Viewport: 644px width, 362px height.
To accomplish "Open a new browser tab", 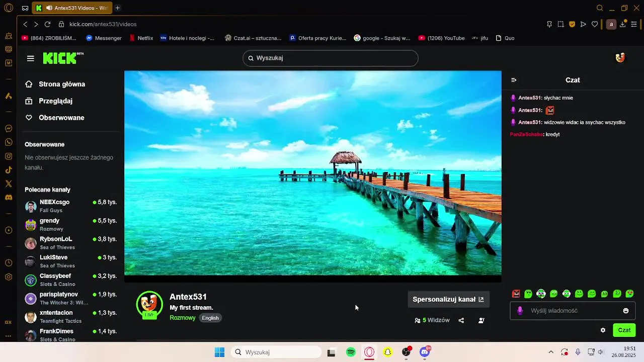I will (x=117, y=8).
